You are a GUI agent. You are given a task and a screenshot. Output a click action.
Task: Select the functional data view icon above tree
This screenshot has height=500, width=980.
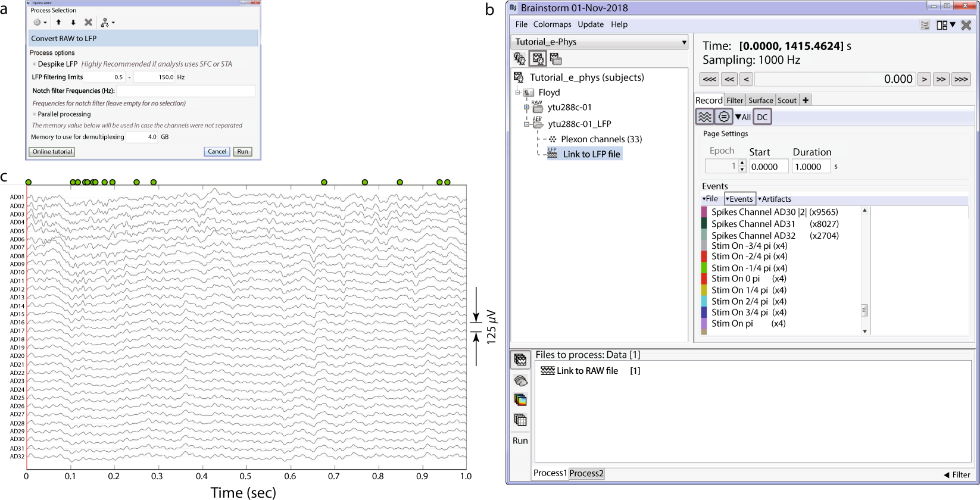pos(538,58)
